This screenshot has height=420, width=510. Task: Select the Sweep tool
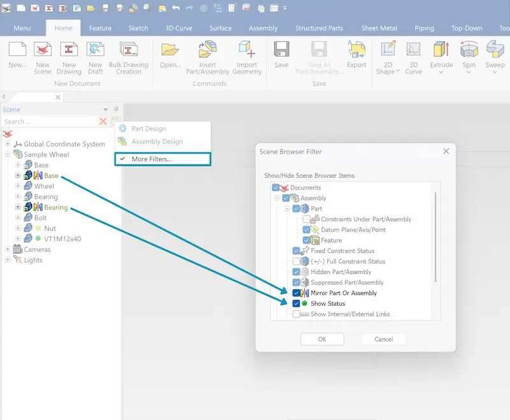(x=495, y=50)
